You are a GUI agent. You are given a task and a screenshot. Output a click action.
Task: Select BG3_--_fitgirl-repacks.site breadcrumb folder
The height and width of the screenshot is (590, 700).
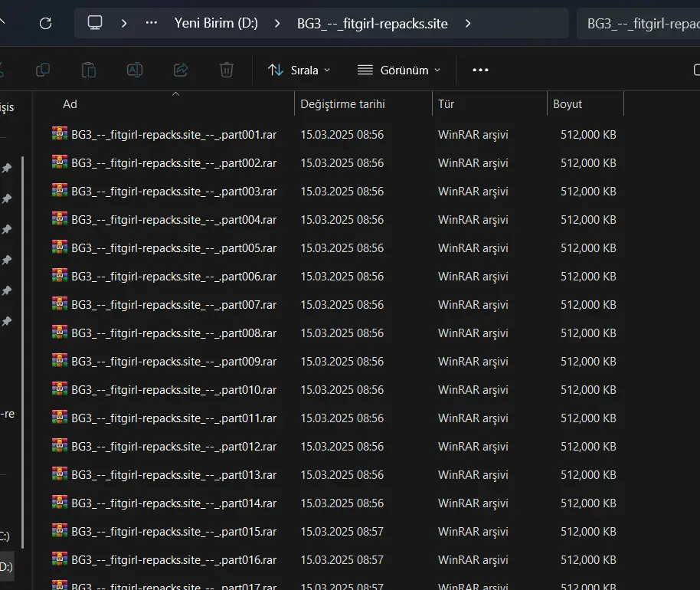click(x=372, y=24)
